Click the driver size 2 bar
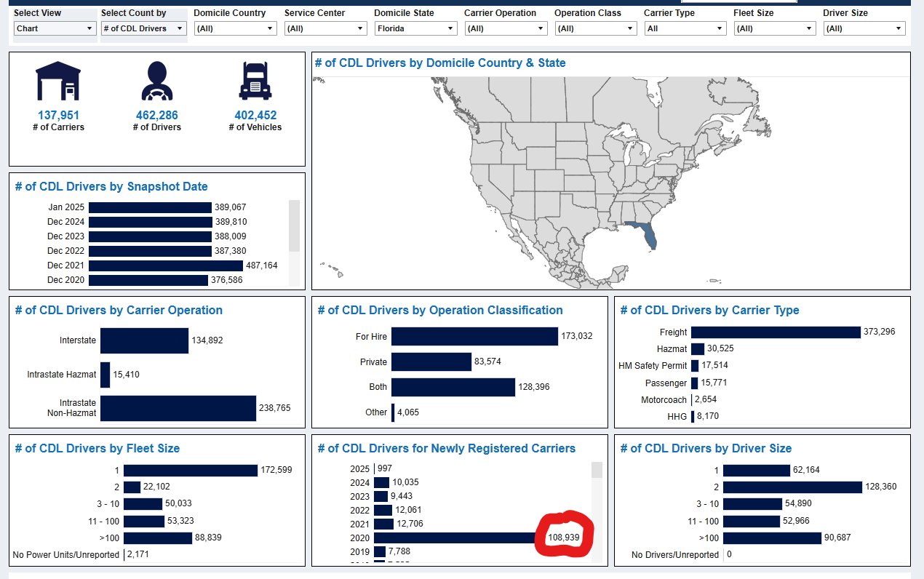Viewport: 924px width, 579px height. pyautogui.click(x=791, y=487)
